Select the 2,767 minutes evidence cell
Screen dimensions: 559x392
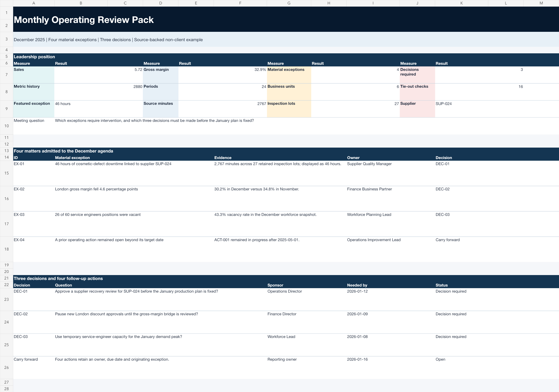pos(280,173)
